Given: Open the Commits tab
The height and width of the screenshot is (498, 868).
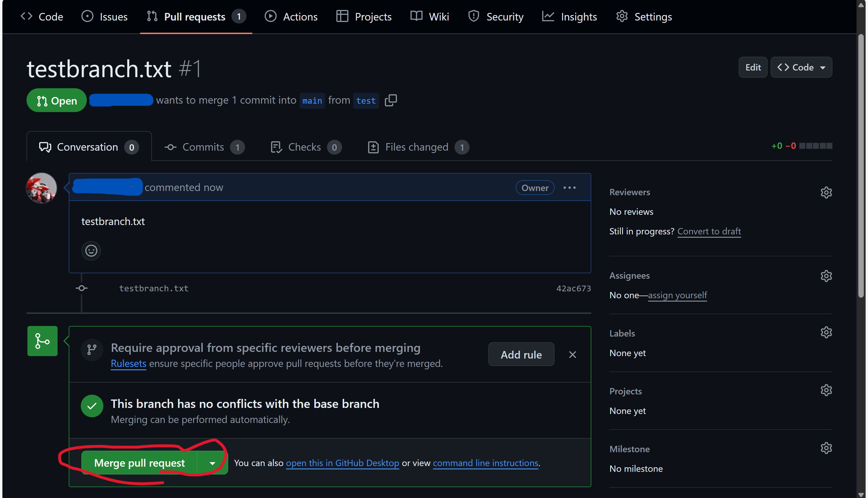Looking at the screenshot, I should click(203, 147).
